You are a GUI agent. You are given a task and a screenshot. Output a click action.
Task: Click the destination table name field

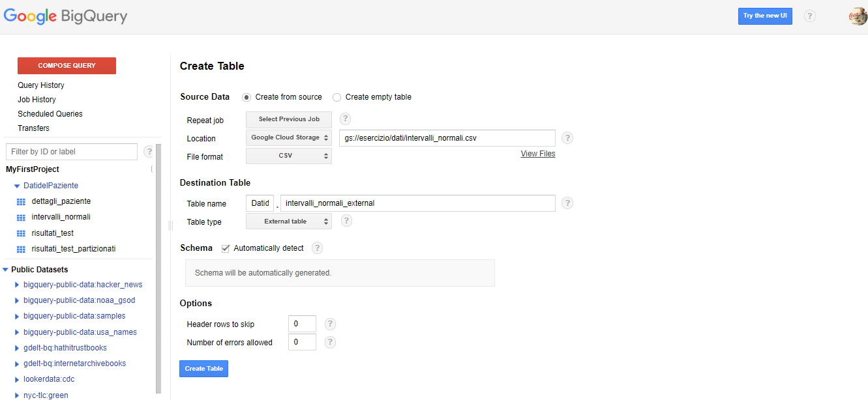click(418, 203)
